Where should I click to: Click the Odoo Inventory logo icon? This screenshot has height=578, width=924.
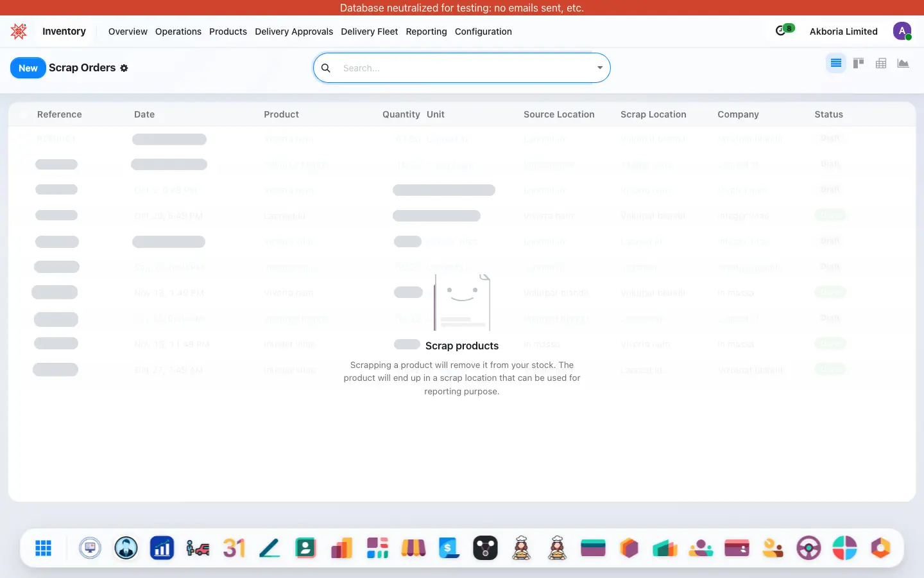19,31
